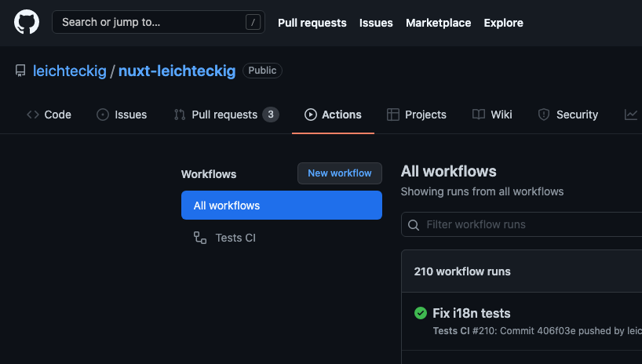The height and width of the screenshot is (364, 642).
Task: Click the pull request branch icon
Action: click(x=180, y=115)
